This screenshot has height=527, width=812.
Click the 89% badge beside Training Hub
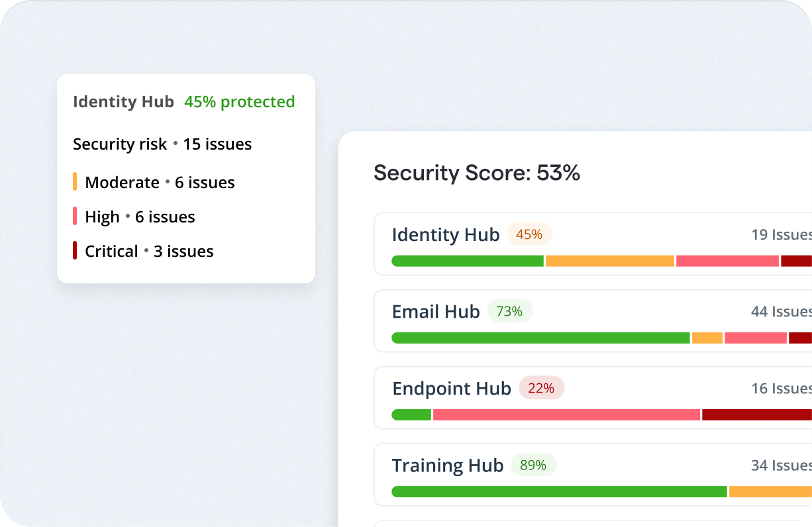533,465
